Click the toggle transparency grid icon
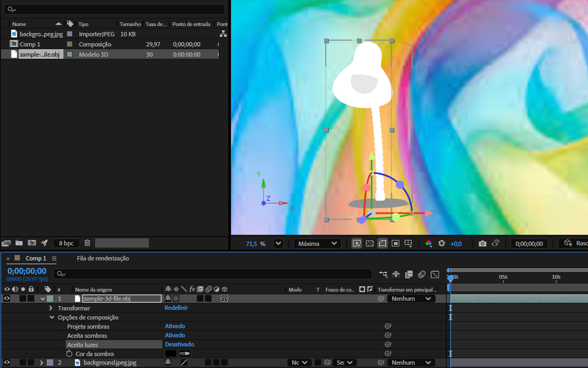Image resolution: width=588 pixels, height=368 pixels. click(x=370, y=243)
